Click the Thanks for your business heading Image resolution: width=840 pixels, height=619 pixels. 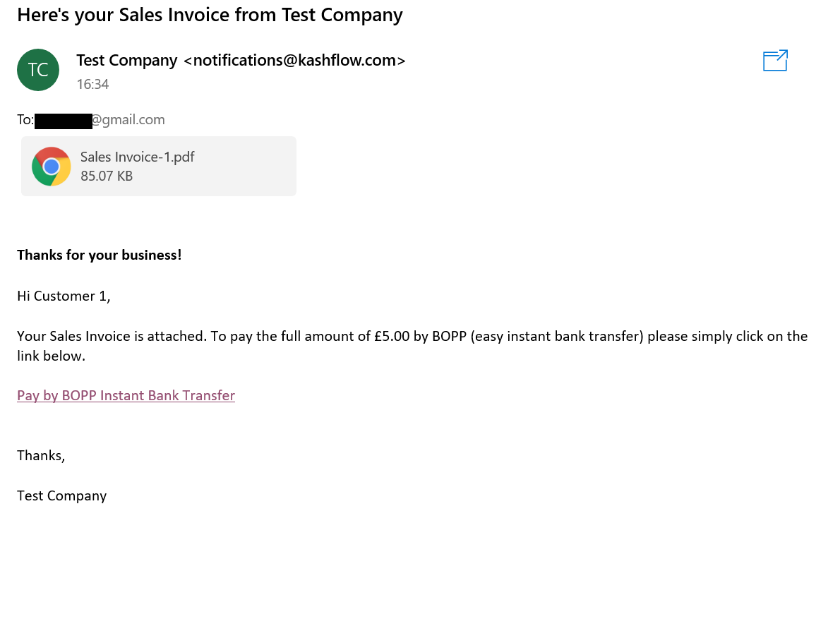[99, 255]
